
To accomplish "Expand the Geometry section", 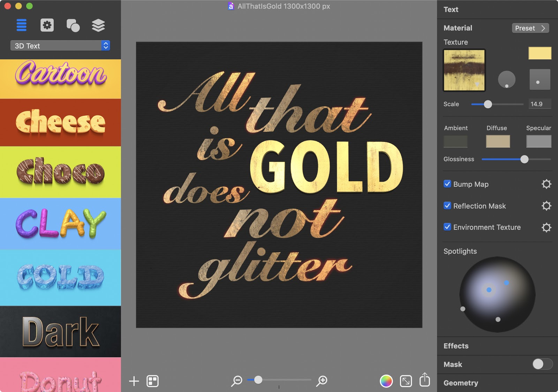I will click(x=461, y=383).
